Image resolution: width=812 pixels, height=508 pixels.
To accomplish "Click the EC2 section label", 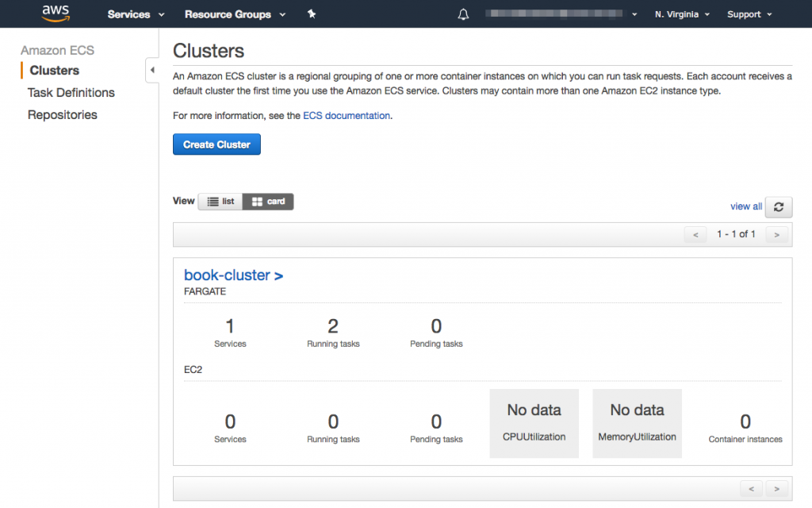I will pos(193,370).
